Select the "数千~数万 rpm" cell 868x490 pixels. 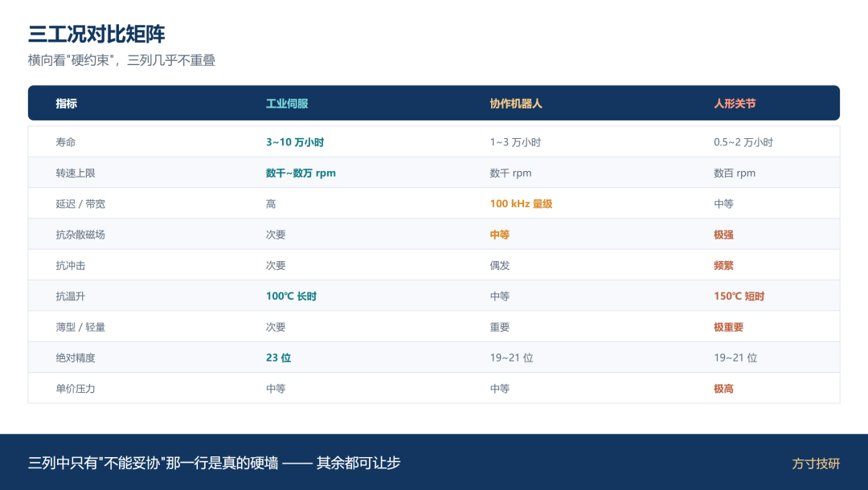(301, 173)
